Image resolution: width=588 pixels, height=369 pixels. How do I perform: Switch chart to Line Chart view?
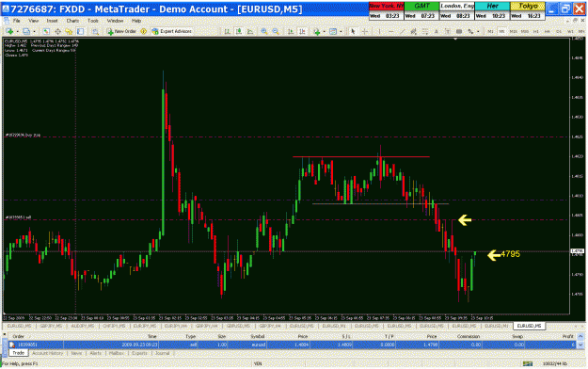(250, 31)
